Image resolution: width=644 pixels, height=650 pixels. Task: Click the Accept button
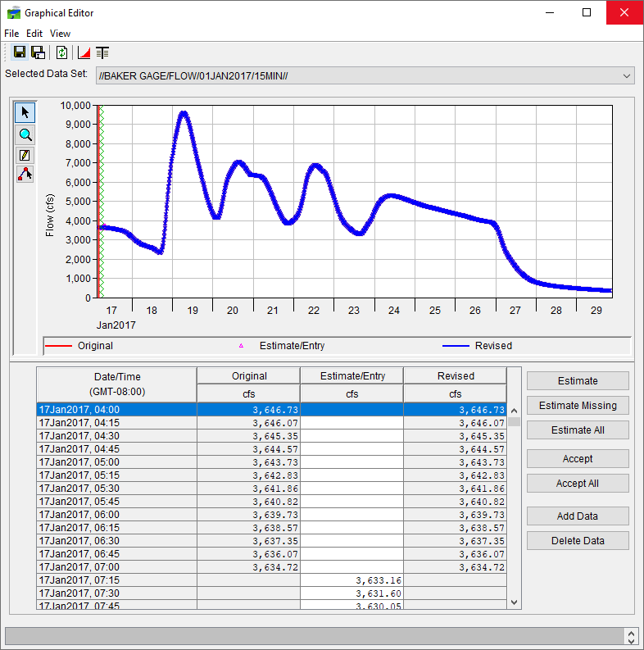coord(578,459)
